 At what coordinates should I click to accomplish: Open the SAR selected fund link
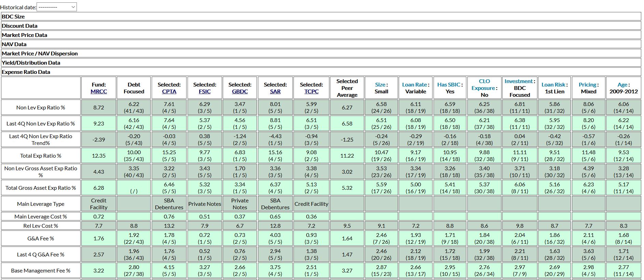(275, 92)
